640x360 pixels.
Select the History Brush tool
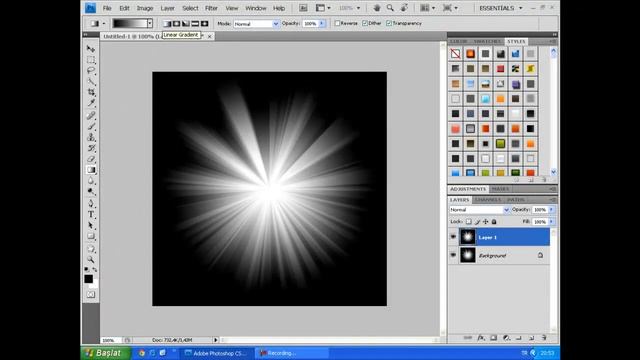click(91, 148)
